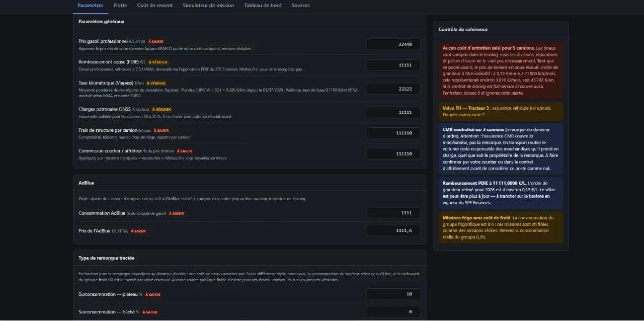The width and height of the screenshot is (644, 321).
Task: Switch to the Flotte tab
Action: tap(120, 6)
